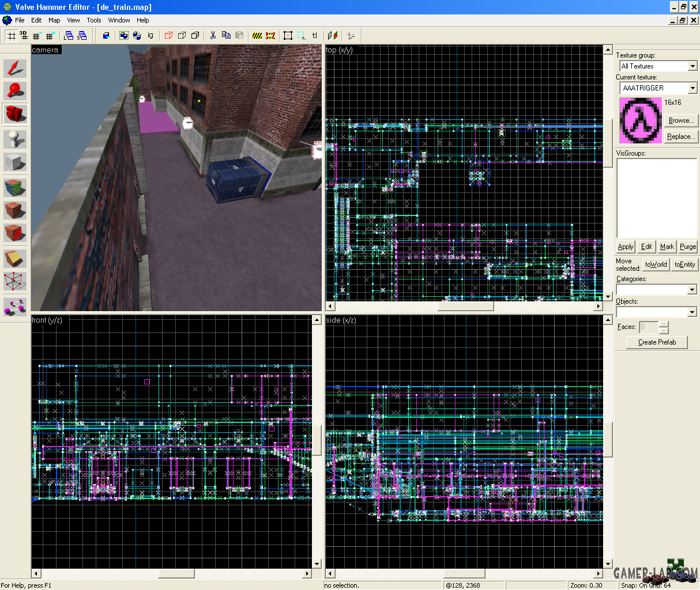Click the Faces stepper up arrow
Screen dimensions: 700x590
[664, 324]
